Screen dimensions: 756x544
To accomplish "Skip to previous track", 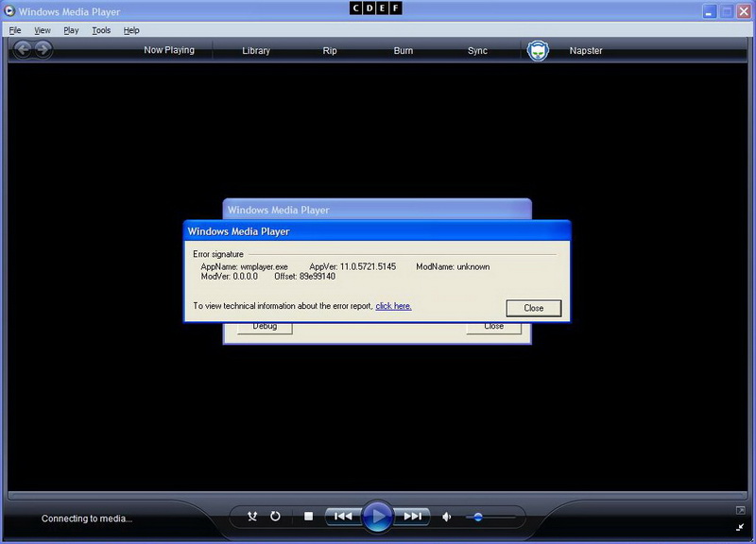I will pos(343,517).
